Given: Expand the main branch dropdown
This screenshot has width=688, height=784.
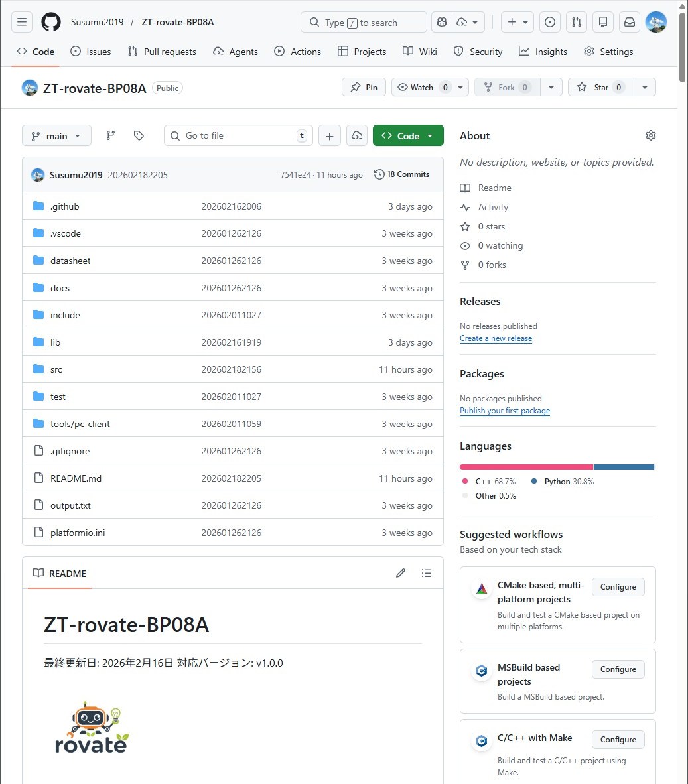Looking at the screenshot, I should pos(56,135).
